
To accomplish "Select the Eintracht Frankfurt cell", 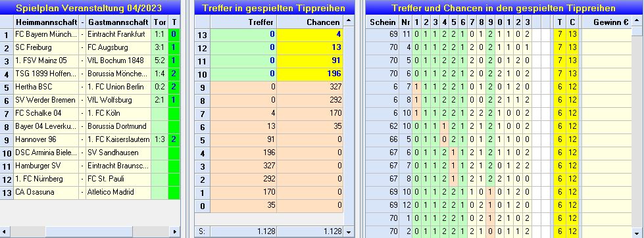I will tap(118, 35).
